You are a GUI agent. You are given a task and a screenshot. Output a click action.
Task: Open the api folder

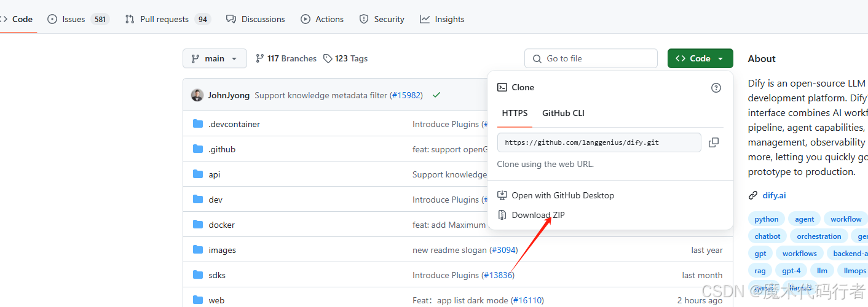(215, 174)
